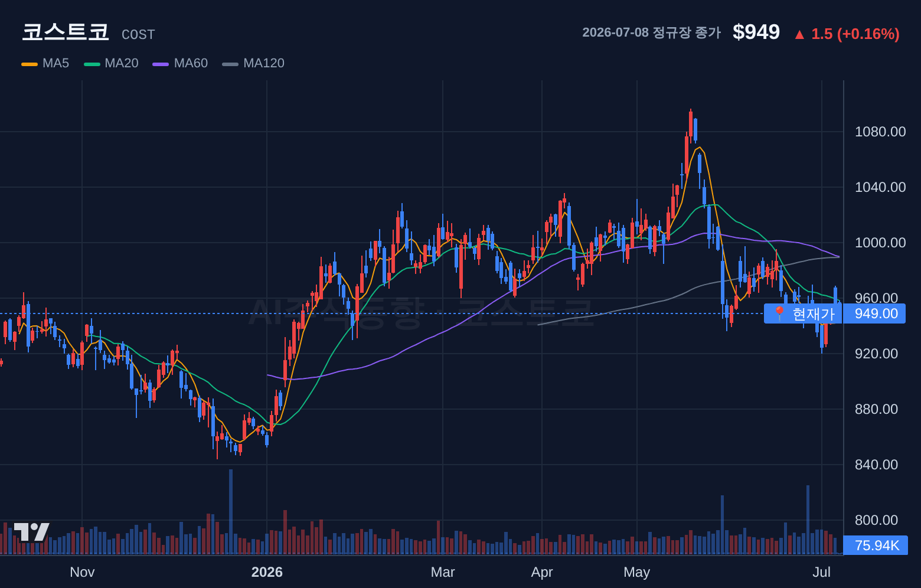Click the $949 closing price
The image size is (921, 588).
pos(756,32)
